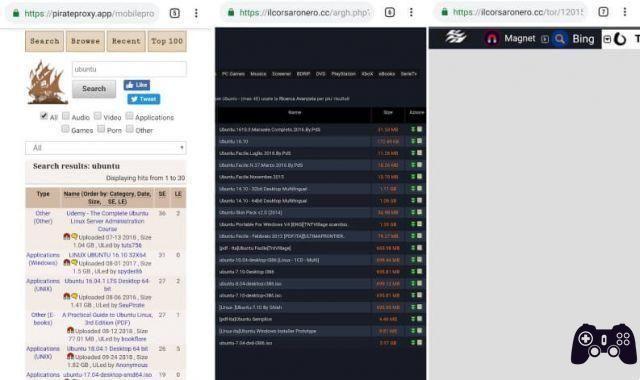The height and width of the screenshot is (380, 640).
Task: Click green download arrow in Ubuntu Facile Novembre 2015 row
Action: pyautogui.click(x=413, y=177)
